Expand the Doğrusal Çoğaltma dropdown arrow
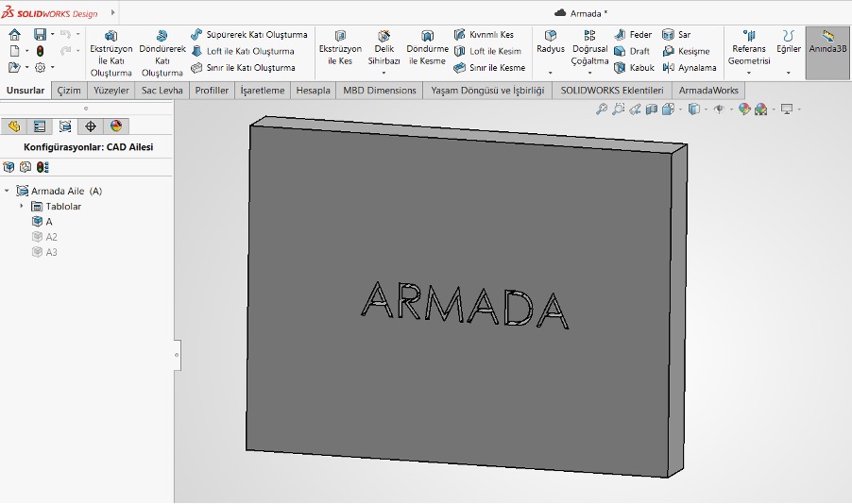 tap(589, 73)
